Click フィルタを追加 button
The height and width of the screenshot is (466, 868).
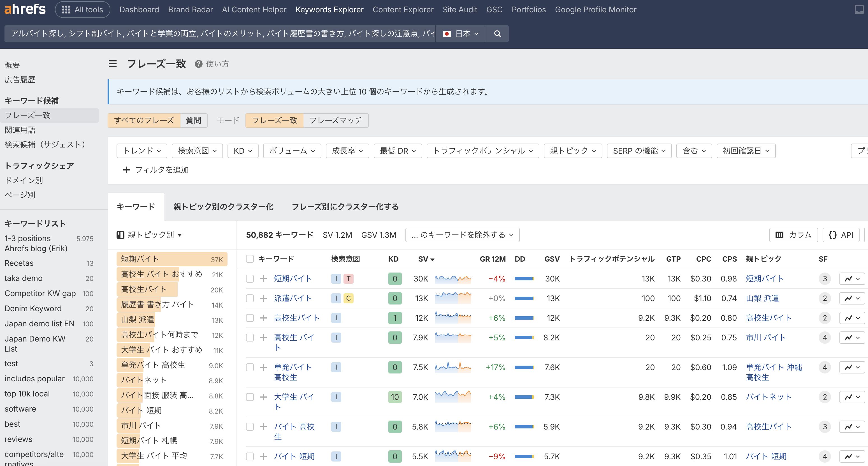pos(156,170)
